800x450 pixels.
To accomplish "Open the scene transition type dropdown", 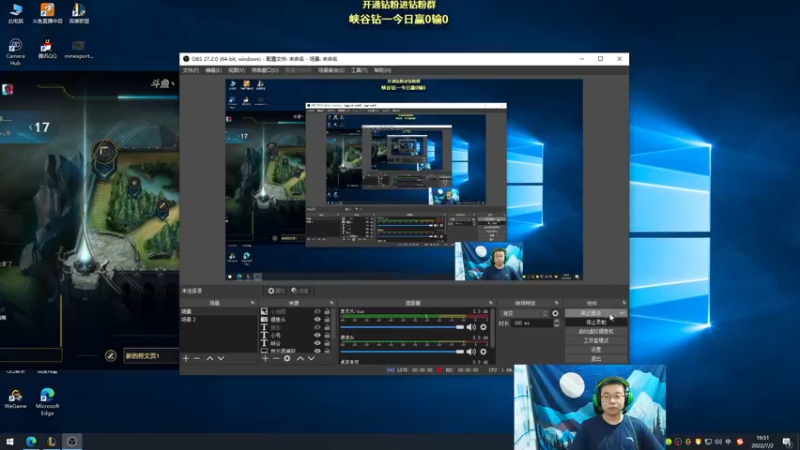I will [524, 313].
